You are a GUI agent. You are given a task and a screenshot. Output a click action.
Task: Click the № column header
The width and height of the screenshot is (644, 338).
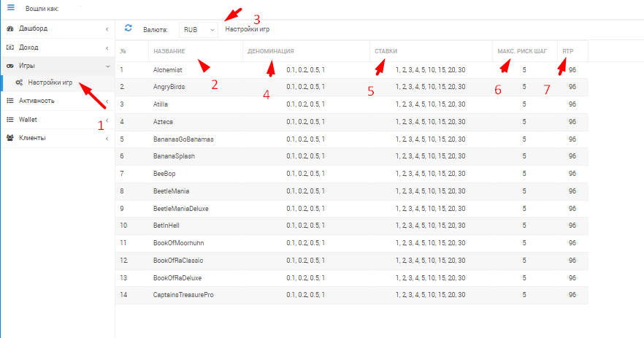pyautogui.click(x=123, y=51)
